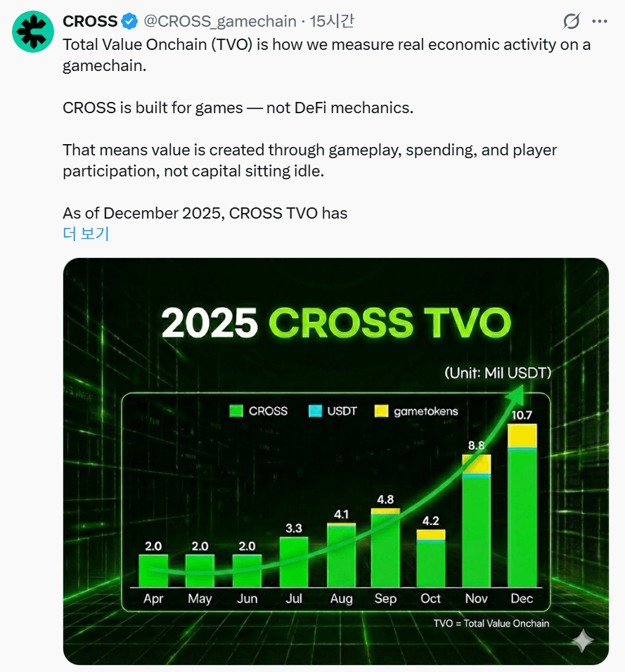Click the Apr bar in the chart
625x672 pixels.
tap(153, 571)
